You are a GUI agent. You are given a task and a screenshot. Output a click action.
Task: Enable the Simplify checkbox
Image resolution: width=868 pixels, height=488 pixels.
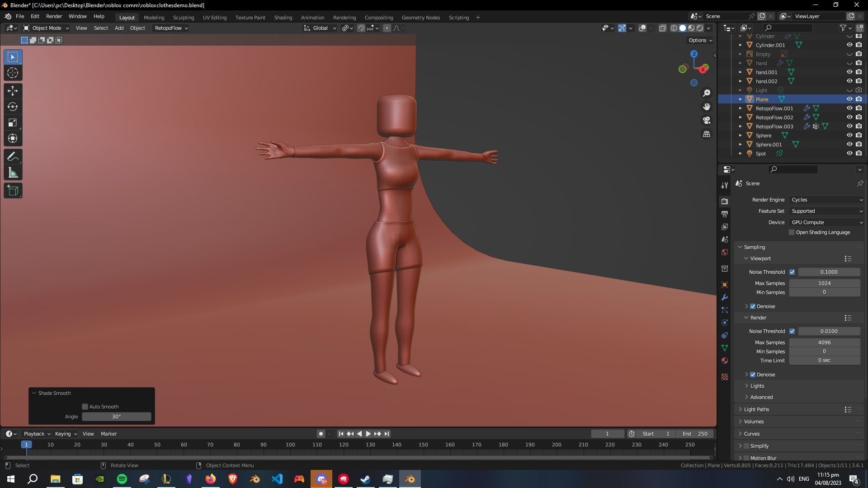point(746,446)
